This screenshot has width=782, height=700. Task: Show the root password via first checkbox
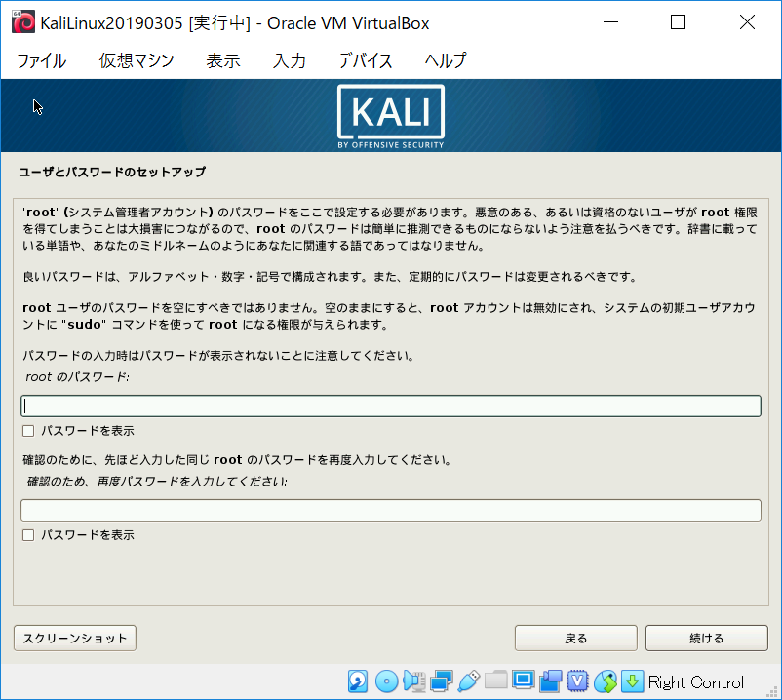[x=28, y=431]
